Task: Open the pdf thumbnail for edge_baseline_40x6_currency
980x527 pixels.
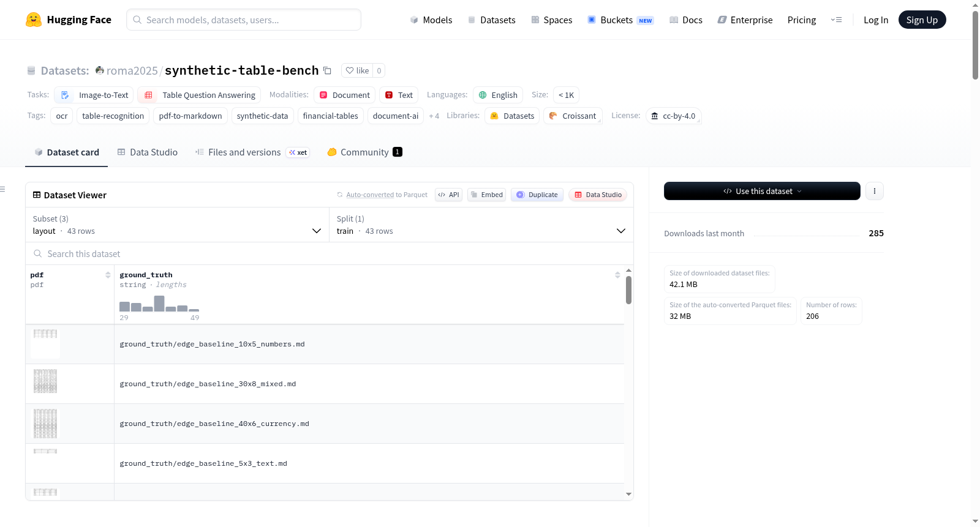Action: coord(45,424)
